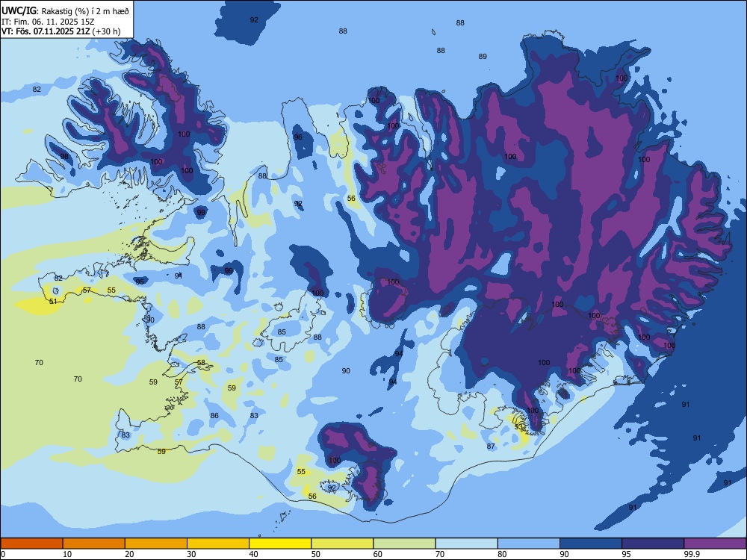The width and height of the screenshot is (747, 560).
Task: Click the 10–20 orange legend swatch
Action: (94, 544)
